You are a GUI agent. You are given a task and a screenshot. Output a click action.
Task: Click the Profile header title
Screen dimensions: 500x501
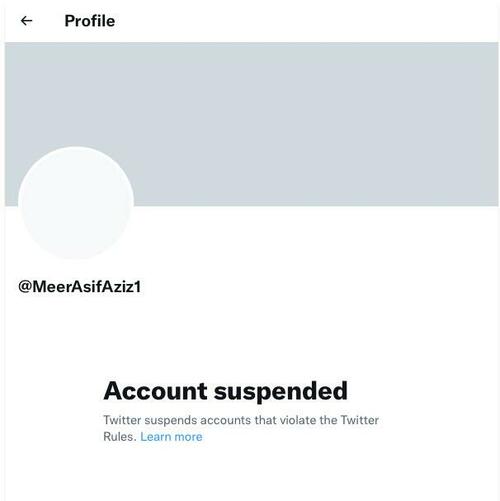[x=90, y=21]
